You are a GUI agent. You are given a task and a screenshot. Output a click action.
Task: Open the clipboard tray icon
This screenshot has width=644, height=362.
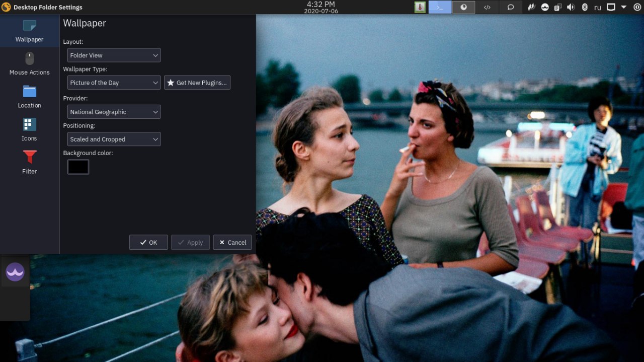click(x=558, y=7)
